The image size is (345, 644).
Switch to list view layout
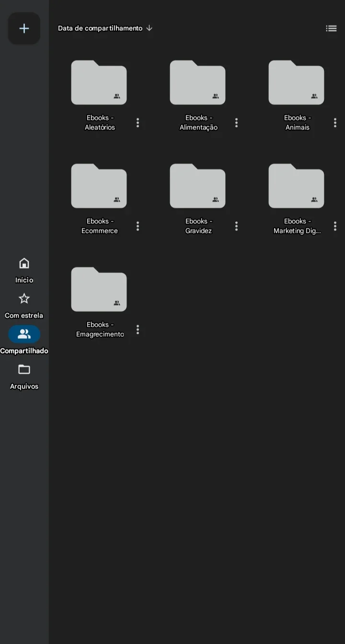click(331, 28)
